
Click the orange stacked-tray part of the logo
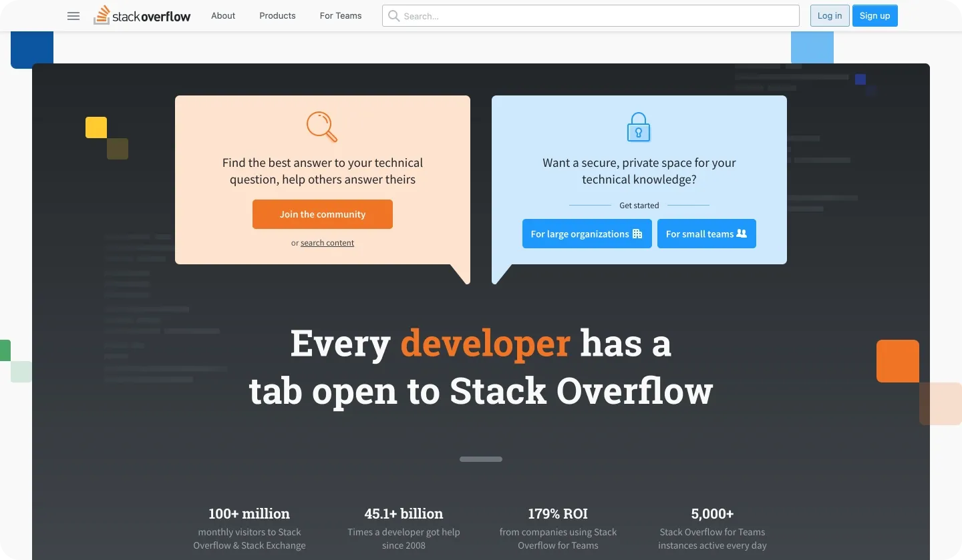103,15
